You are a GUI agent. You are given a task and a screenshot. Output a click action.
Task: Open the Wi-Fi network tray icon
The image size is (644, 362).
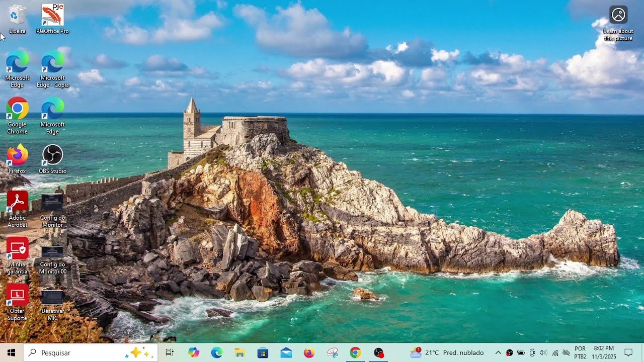point(555,352)
